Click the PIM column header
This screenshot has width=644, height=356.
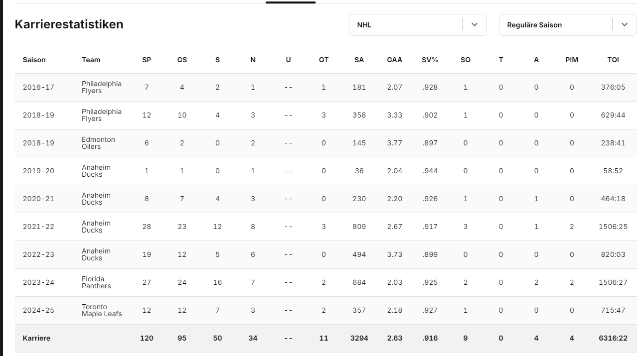coord(572,60)
